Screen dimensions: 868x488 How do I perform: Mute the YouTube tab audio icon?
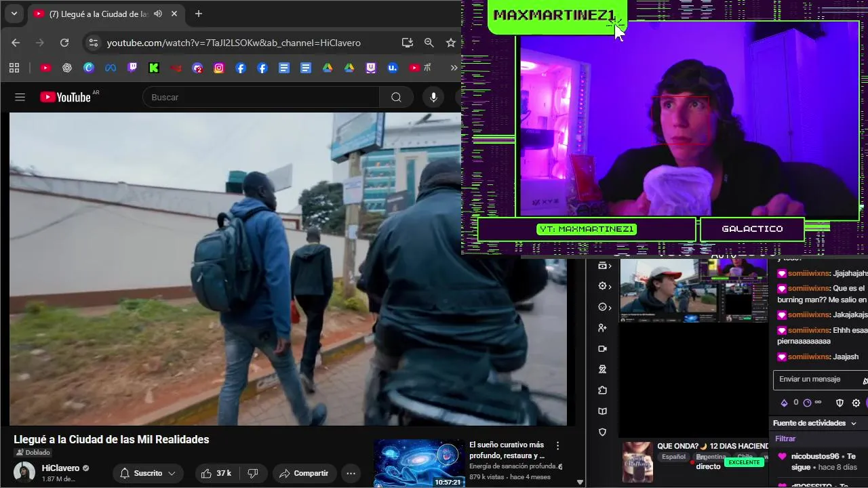158,14
